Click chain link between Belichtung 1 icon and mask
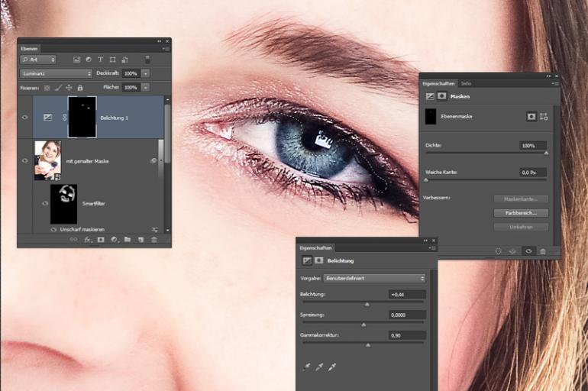The height and width of the screenshot is (391, 588). point(64,118)
